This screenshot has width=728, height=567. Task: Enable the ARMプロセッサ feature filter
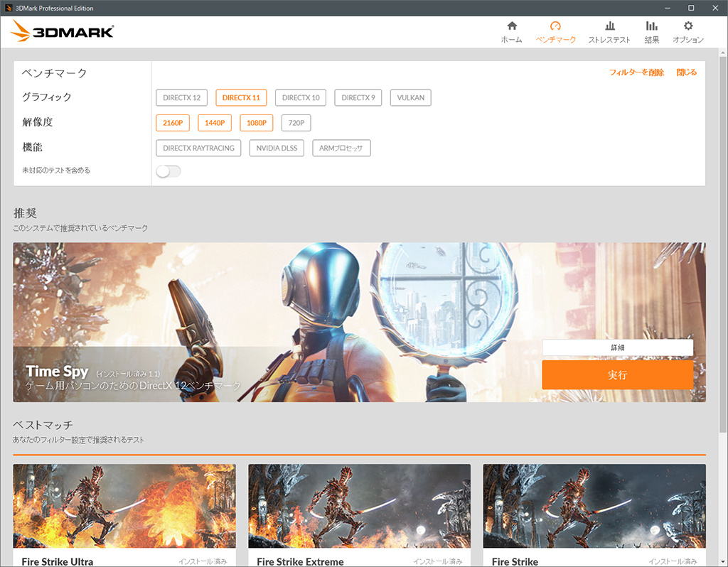pyautogui.click(x=341, y=148)
